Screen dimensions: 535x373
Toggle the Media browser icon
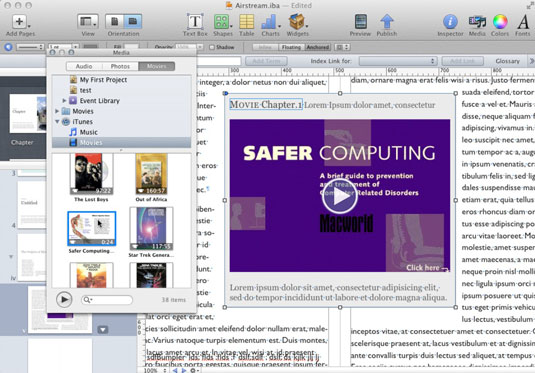[x=477, y=22]
